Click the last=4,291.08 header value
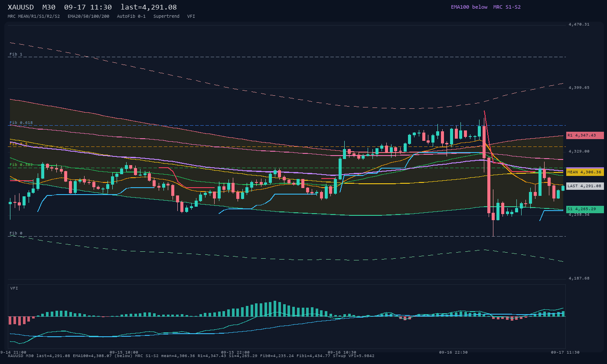Viewport: 607px width, 364px height. click(x=149, y=7)
